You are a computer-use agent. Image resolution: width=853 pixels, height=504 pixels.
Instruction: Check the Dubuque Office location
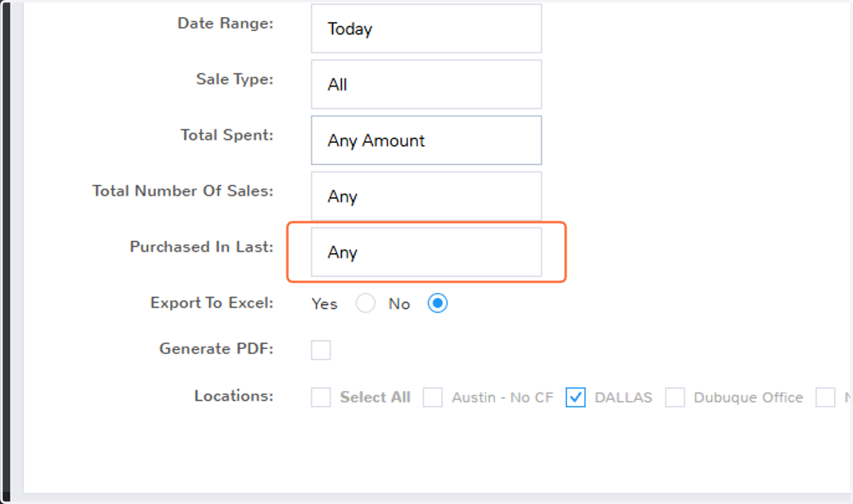click(x=675, y=397)
